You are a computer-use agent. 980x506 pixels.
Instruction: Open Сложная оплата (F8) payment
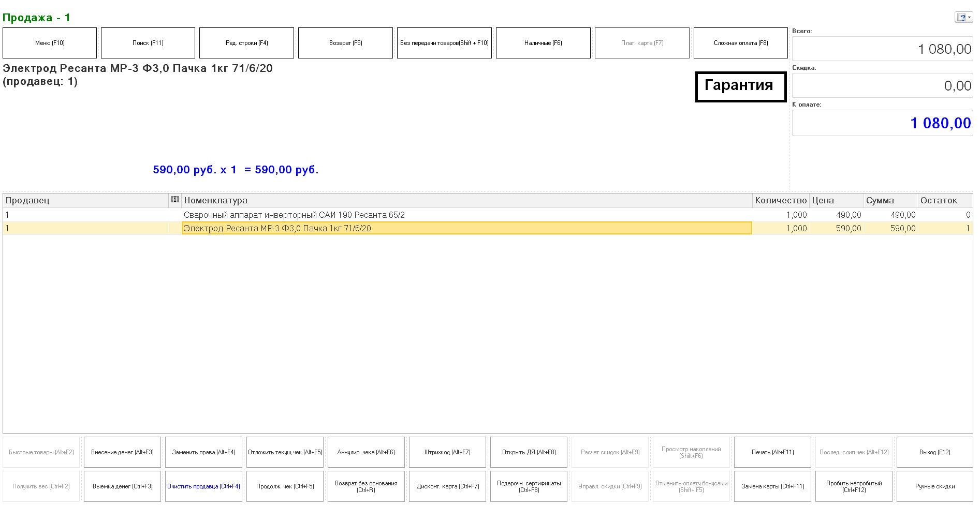pyautogui.click(x=740, y=43)
